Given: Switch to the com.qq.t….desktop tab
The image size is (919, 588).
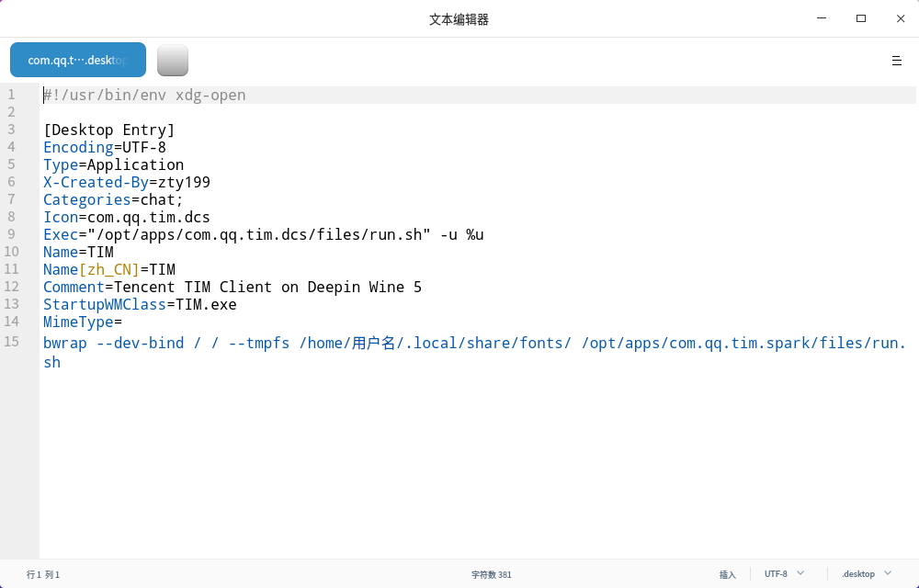Looking at the screenshot, I should pos(78,60).
